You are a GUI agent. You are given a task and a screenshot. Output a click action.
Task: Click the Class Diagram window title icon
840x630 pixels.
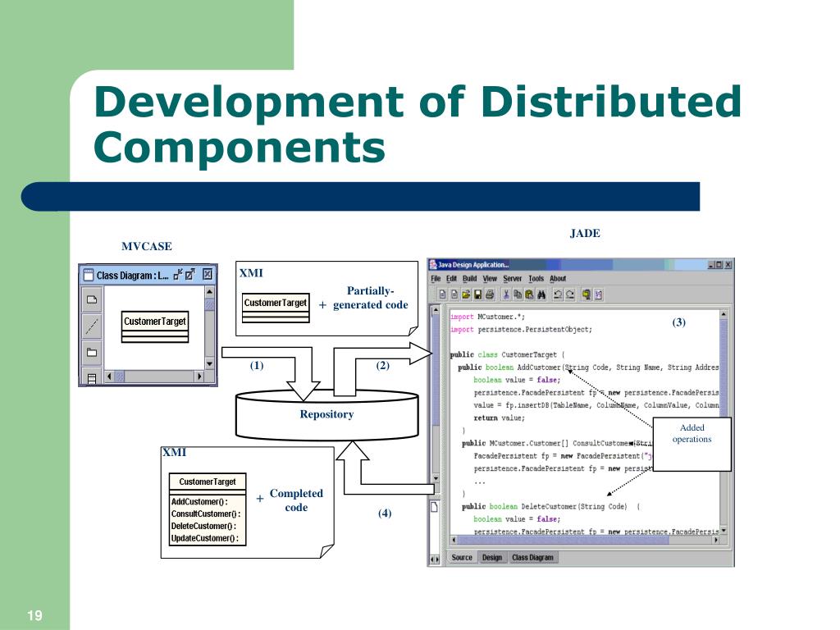click(88, 275)
